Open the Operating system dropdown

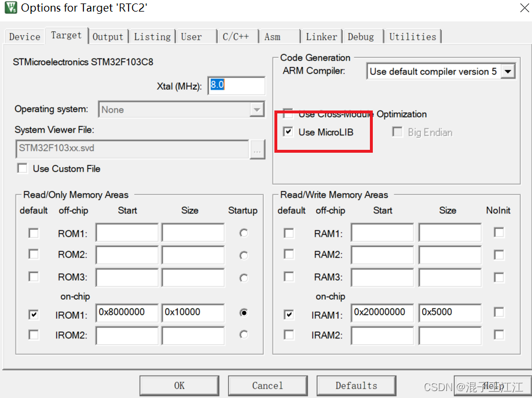coord(181,109)
